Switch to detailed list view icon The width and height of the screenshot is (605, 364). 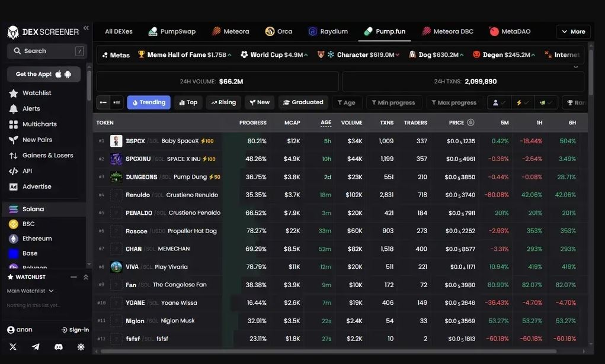[117, 102]
